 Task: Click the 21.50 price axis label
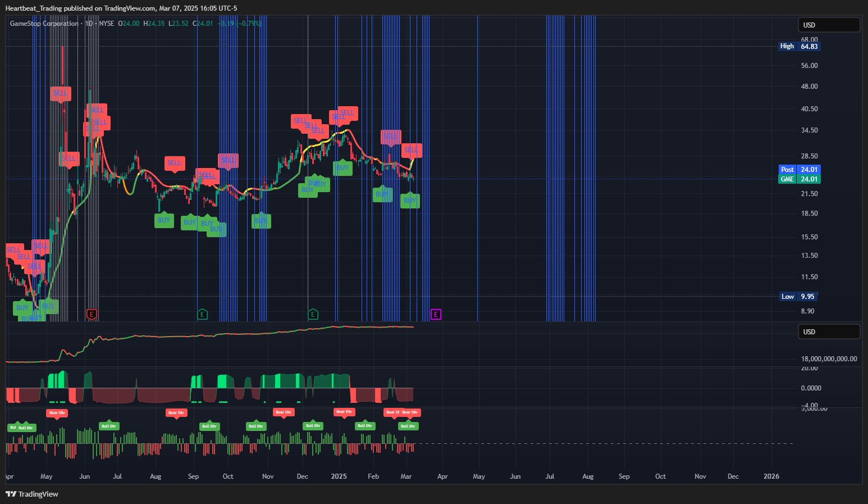click(x=809, y=194)
